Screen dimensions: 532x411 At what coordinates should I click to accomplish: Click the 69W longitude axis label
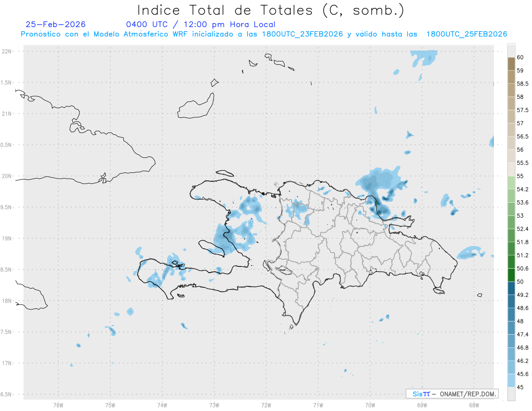[422, 405]
